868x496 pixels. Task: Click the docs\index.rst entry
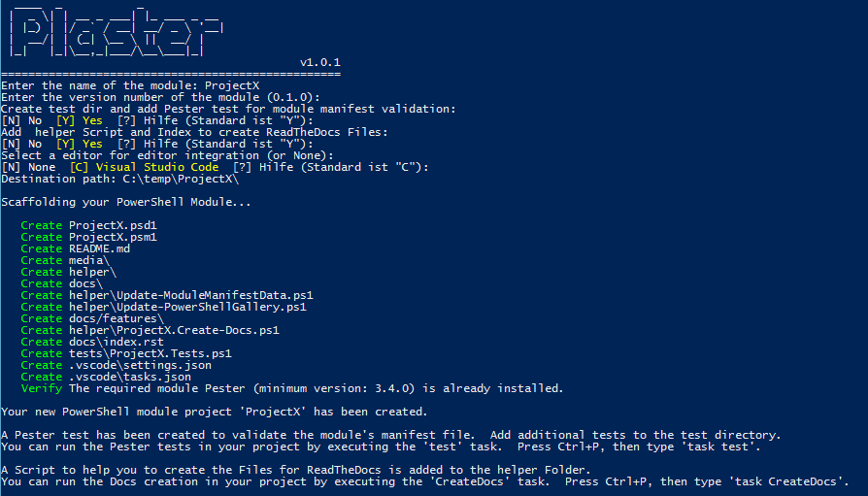(x=117, y=342)
